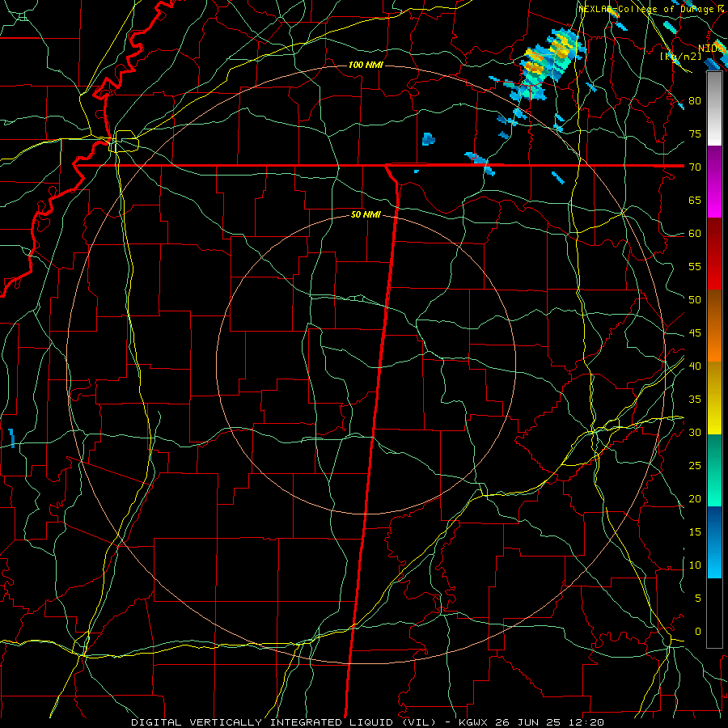Click the dark blue segment of the color bar
Screen dimensions: 728x728
pos(714,523)
